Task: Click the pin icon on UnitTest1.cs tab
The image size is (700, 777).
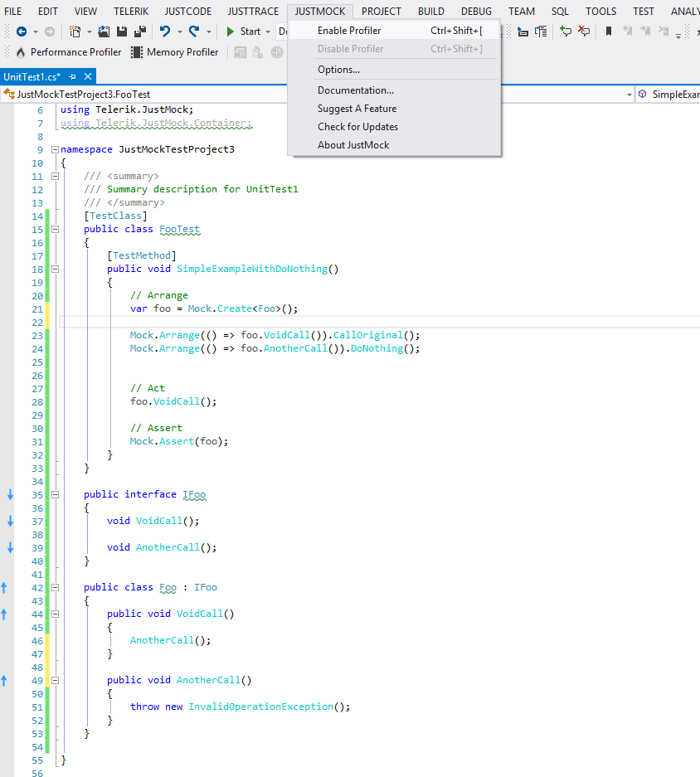Action: 73,76
